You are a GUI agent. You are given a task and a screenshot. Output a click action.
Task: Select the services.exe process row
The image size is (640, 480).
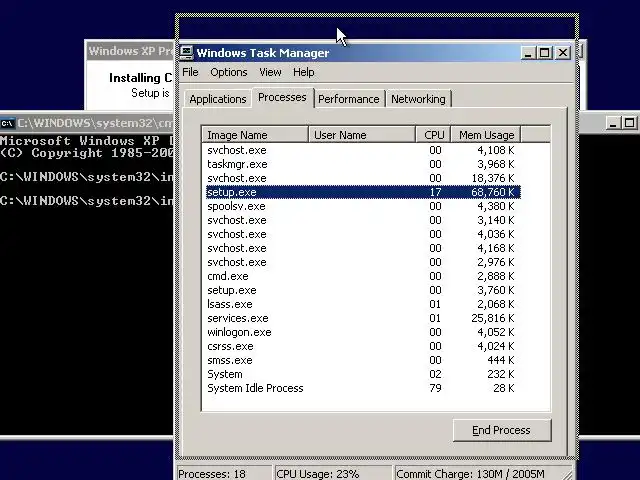(363, 318)
